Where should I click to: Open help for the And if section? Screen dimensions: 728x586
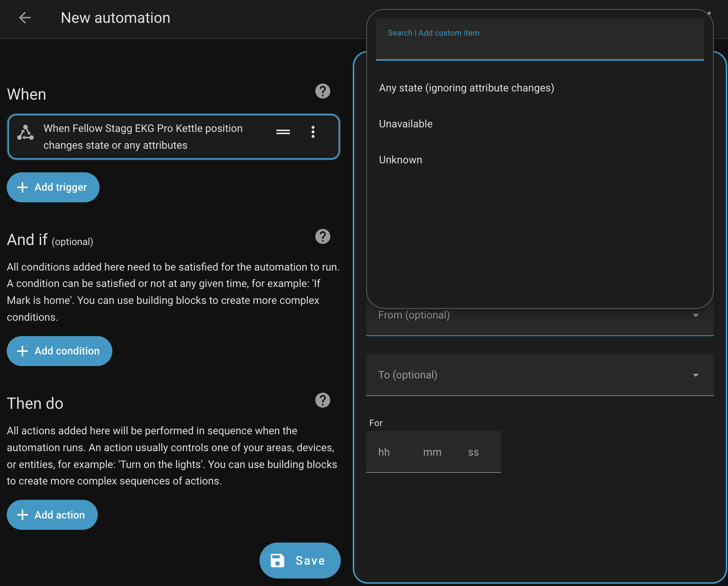coord(322,236)
